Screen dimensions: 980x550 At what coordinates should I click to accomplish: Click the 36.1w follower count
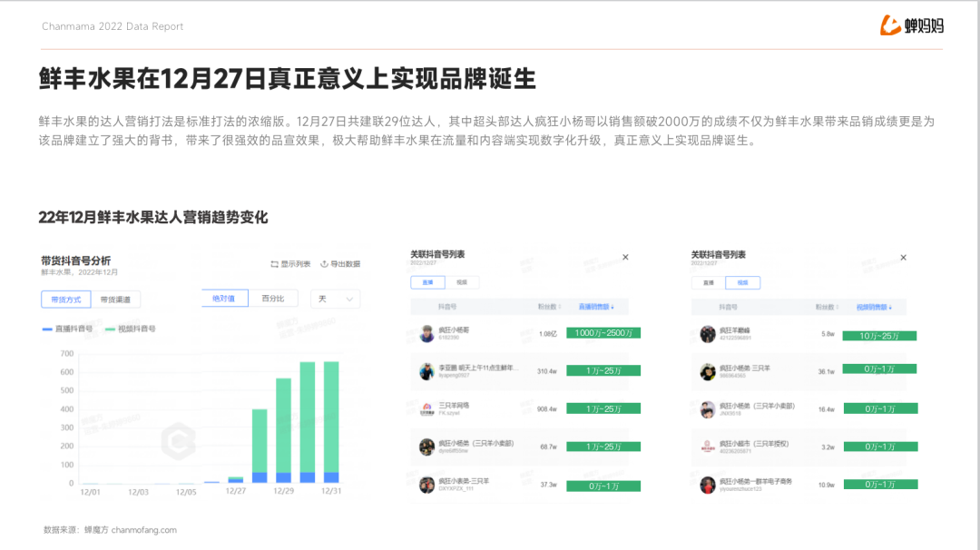pyautogui.click(x=827, y=372)
